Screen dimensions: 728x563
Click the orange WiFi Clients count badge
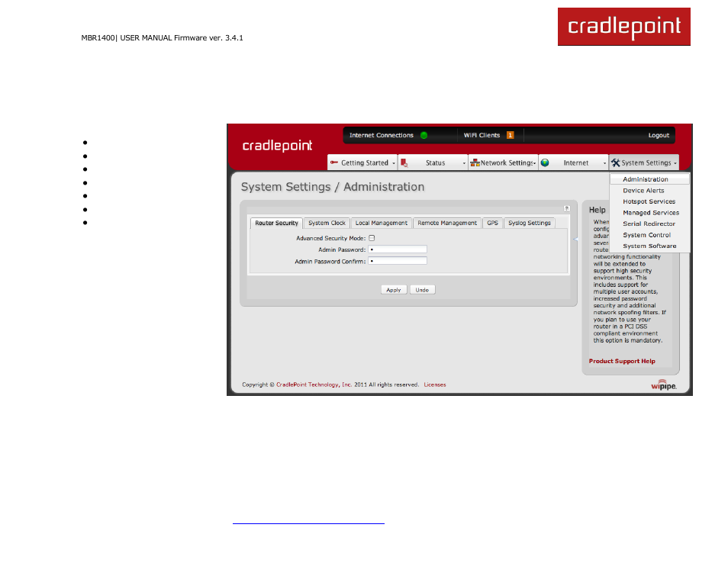(x=511, y=135)
